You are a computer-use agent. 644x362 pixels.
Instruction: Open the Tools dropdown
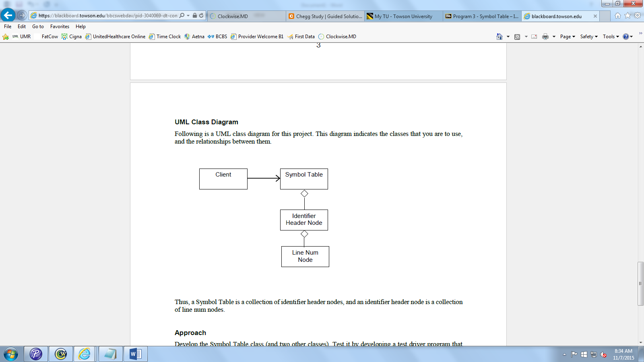610,36
